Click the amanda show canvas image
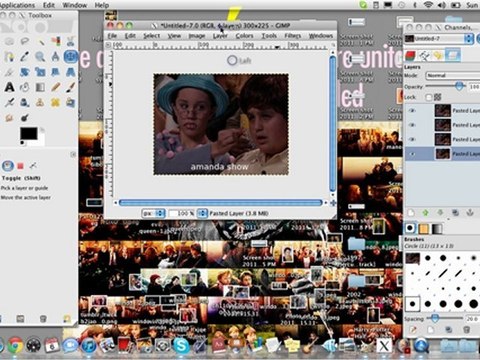This screenshot has height=360, width=480. [x=221, y=124]
